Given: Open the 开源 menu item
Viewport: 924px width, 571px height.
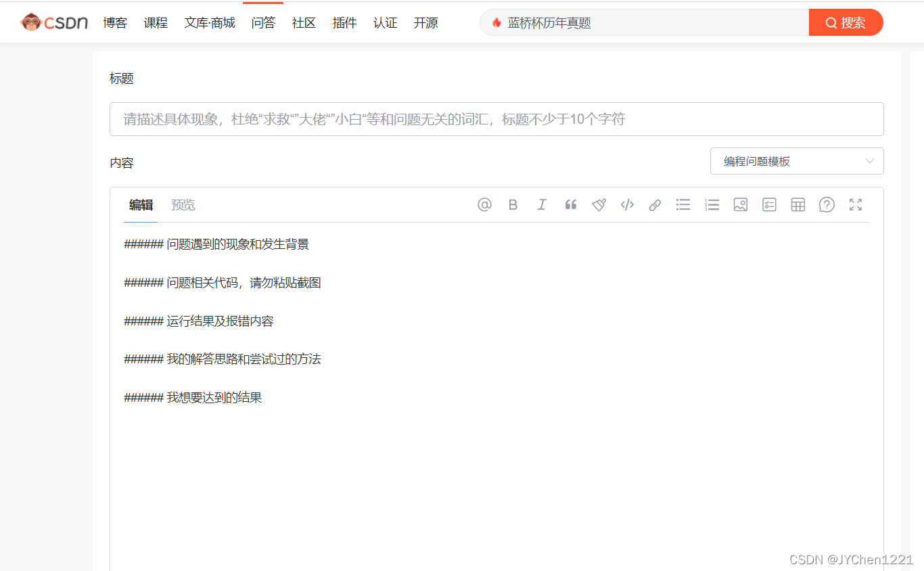Looking at the screenshot, I should tap(425, 22).
